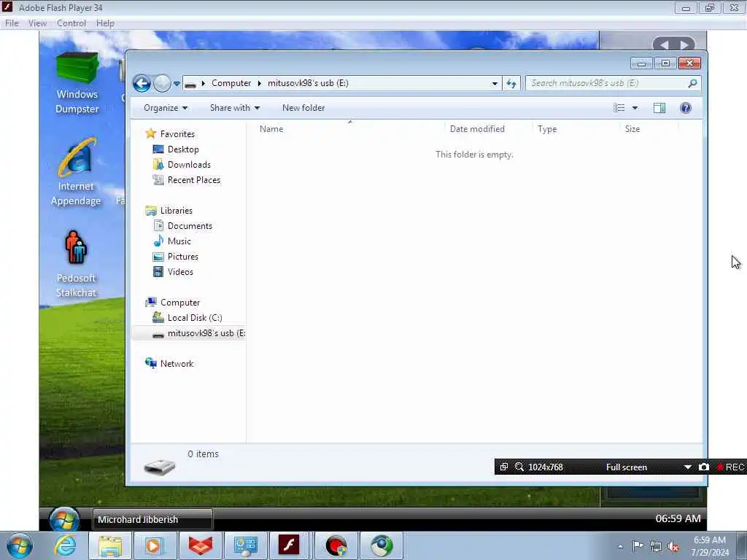This screenshot has height=560, width=747.
Task: Open globe app on taskbar
Action: pyautogui.click(x=382, y=545)
